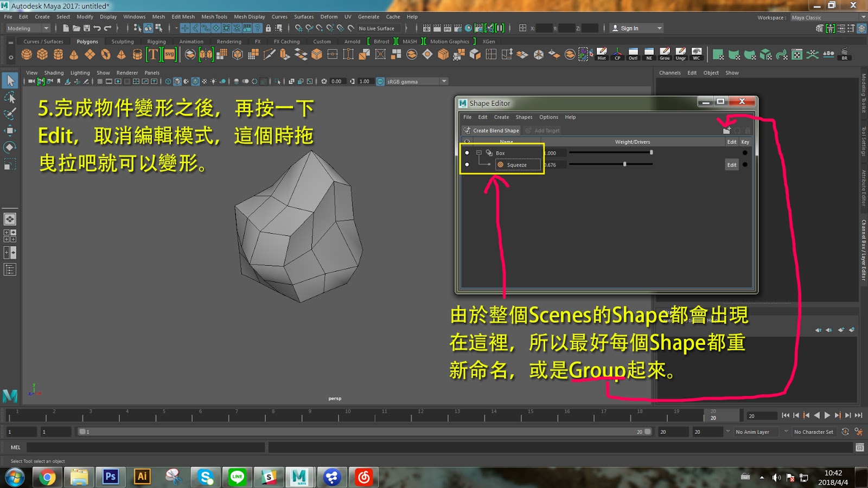Toggle visibility dot next to the Box shape
868x488 pixels.
click(467, 153)
